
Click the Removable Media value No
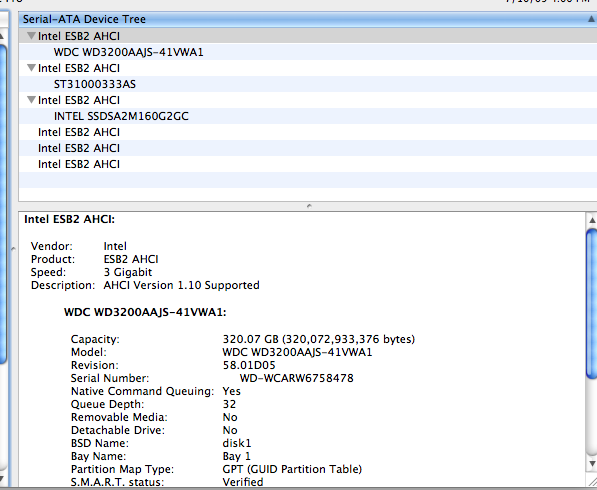coord(230,417)
